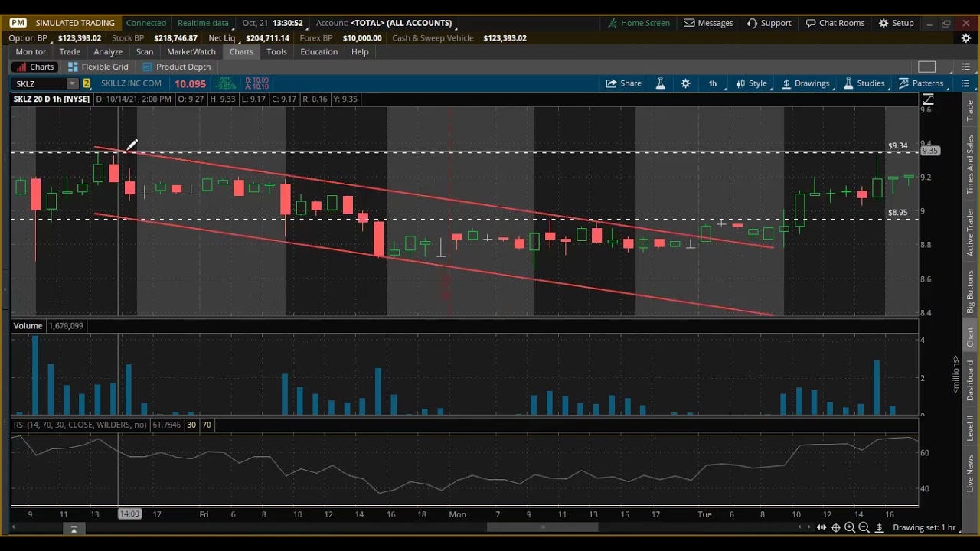Select the Charts subtab
The height and width of the screenshot is (551, 980).
[x=35, y=67]
